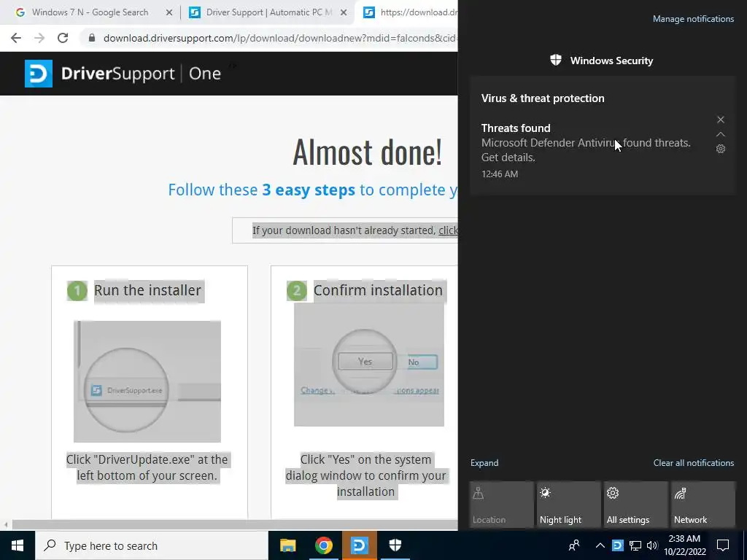Collapse the Threats found notification with chevron
The image size is (747, 560).
(720, 134)
